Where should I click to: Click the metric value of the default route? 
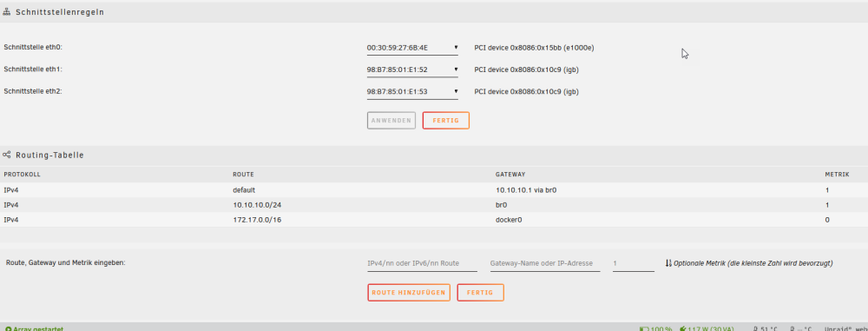(827, 190)
